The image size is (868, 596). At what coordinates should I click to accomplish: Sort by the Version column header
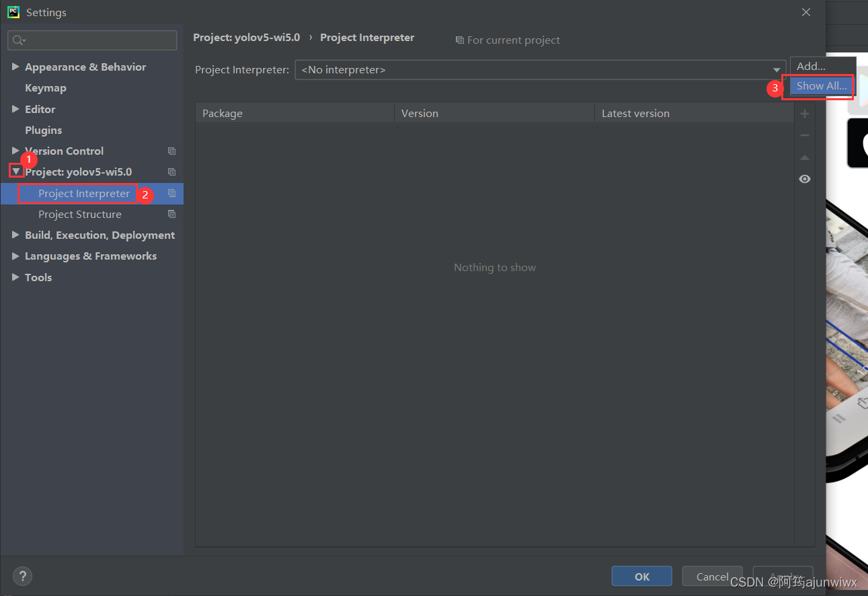494,113
